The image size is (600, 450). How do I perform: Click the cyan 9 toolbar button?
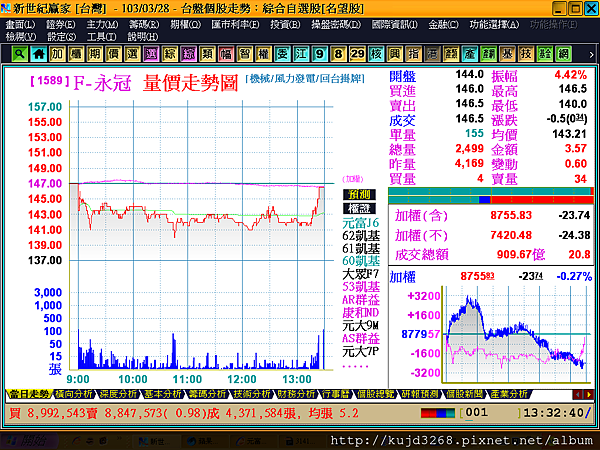coord(320,54)
